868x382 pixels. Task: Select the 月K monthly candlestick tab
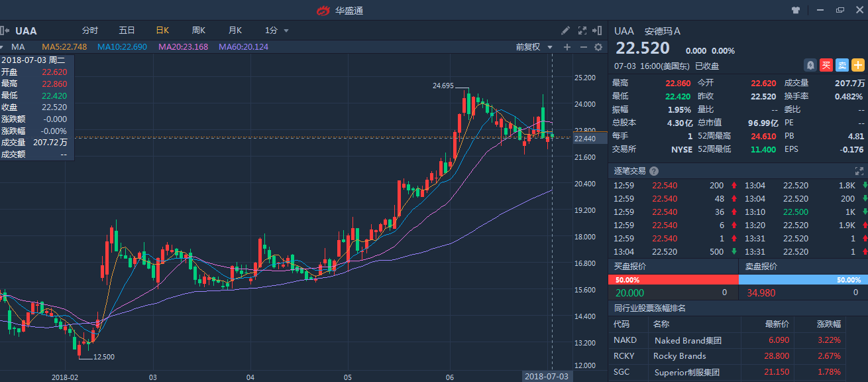(x=235, y=31)
